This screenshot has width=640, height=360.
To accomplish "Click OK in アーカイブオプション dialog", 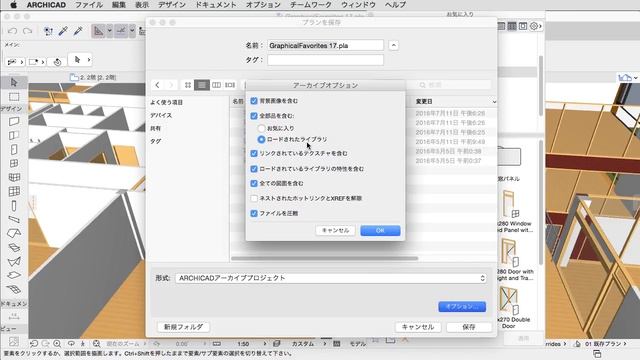I will (380, 231).
